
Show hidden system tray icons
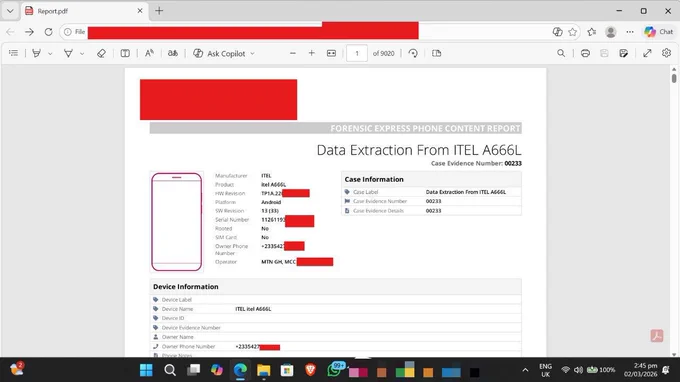tap(525, 370)
